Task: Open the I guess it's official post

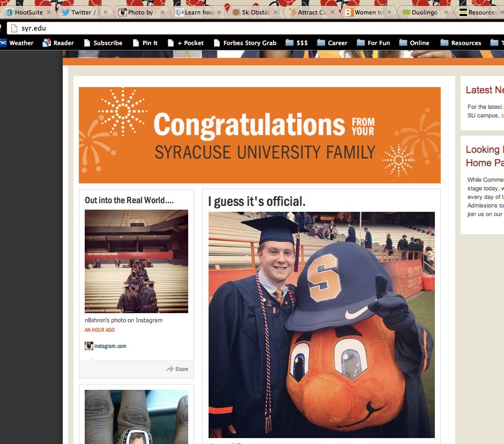Action: point(256,202)
